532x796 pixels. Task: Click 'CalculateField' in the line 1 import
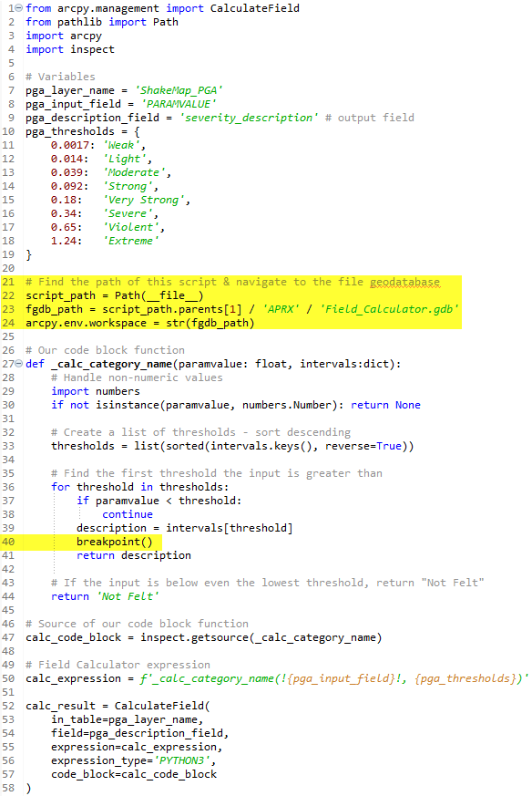254,8
